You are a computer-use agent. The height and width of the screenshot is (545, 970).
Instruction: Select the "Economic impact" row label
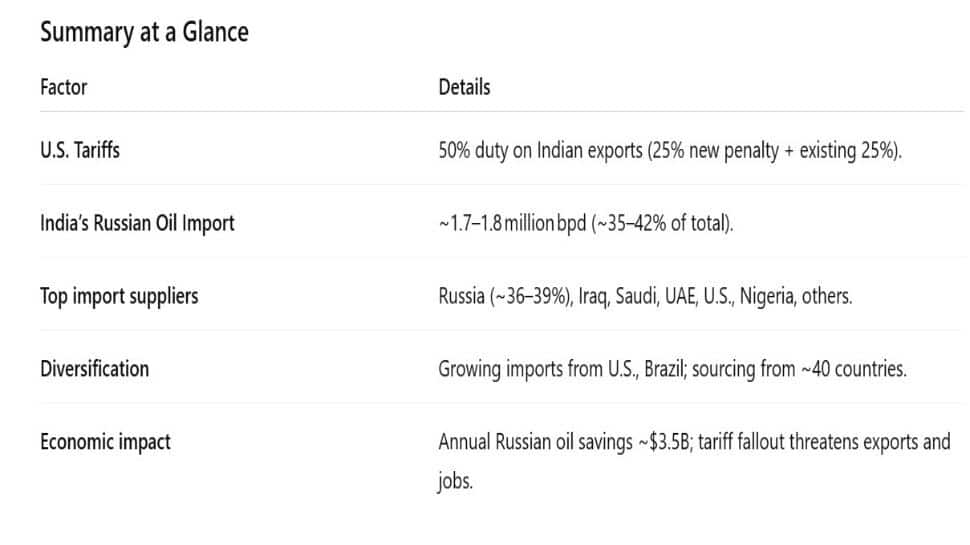105,441
